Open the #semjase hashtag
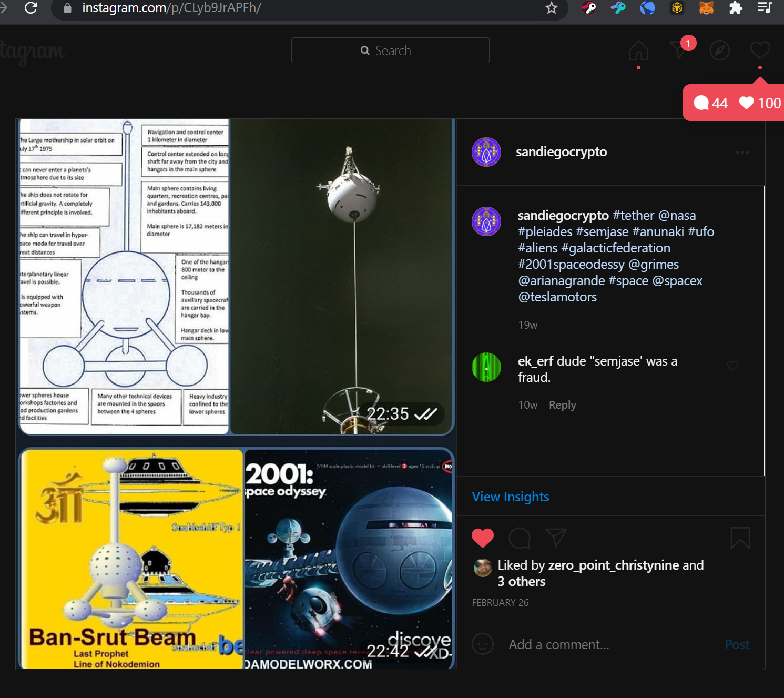 [603, 232]
